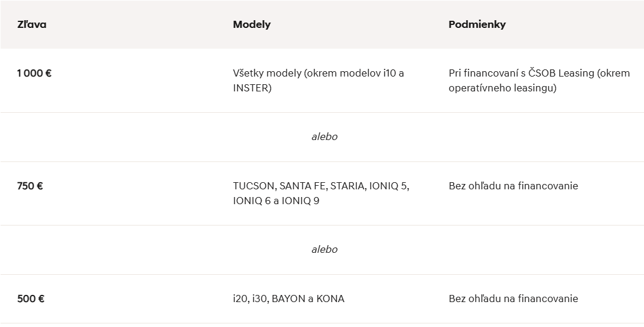
Task: Click the Podmienky column header
Action: pos(477,24)
